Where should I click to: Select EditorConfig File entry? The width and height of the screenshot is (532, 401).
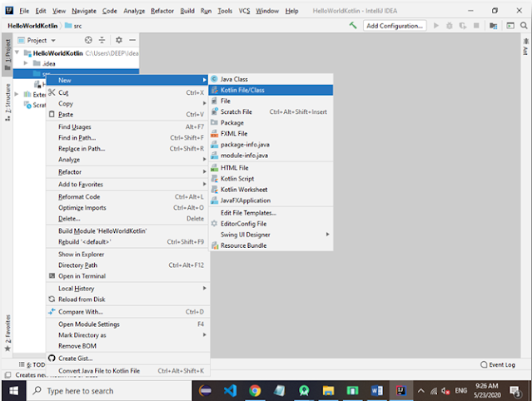tap(271, 224)
